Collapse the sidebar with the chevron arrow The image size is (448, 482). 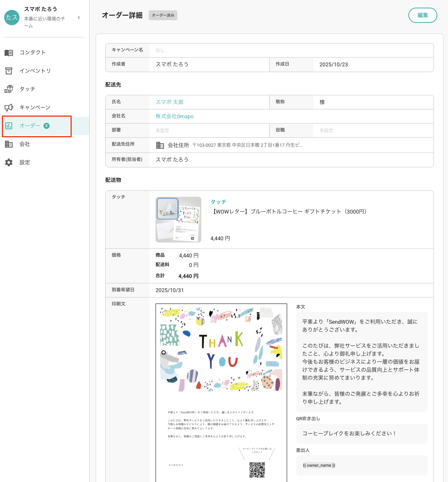point(79,18)
